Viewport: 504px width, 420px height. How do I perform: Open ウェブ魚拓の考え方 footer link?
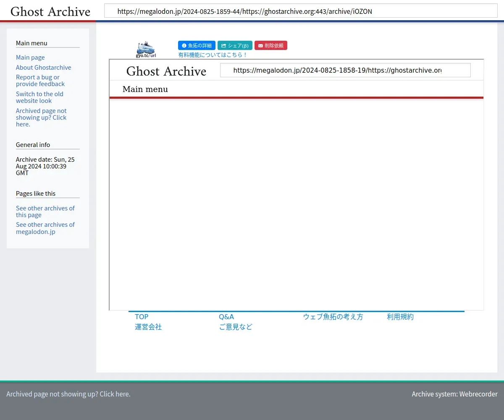pyautogui.click(x=333, y=317)
